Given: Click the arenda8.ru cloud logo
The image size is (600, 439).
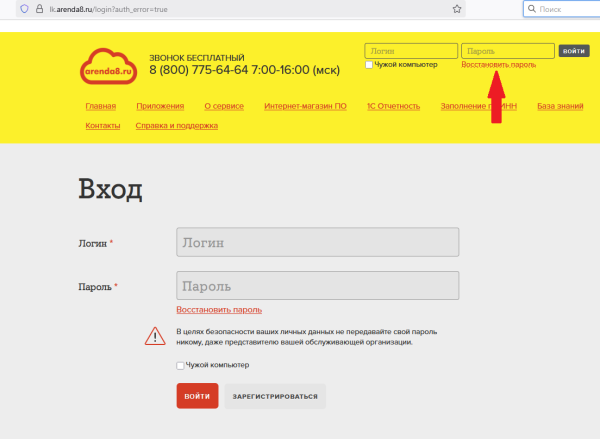Looking at the screenshot, I should (108, 66).
